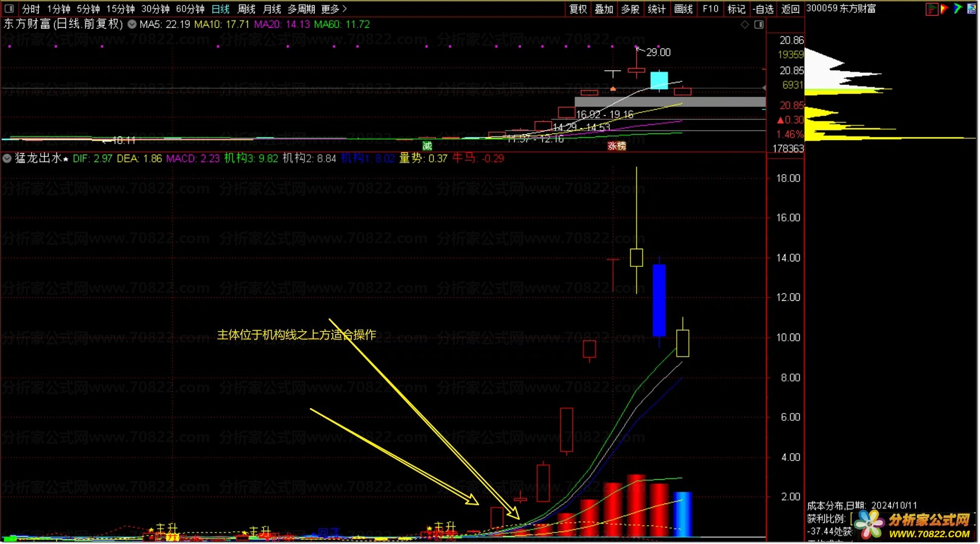Click the blue candle in indicator panel
The image size is (980, 544).
point(659,300)
